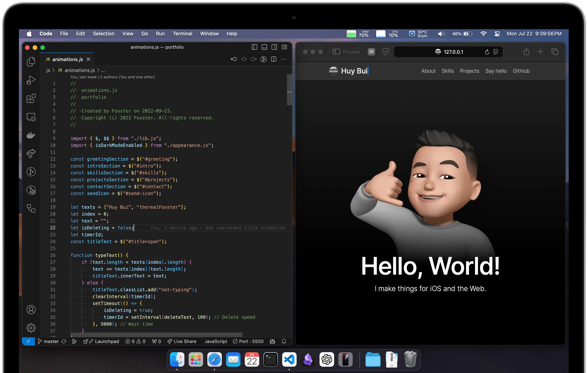Select the animations.js editor tab
This screenshot has width=588, height=373.
point(67,59)
